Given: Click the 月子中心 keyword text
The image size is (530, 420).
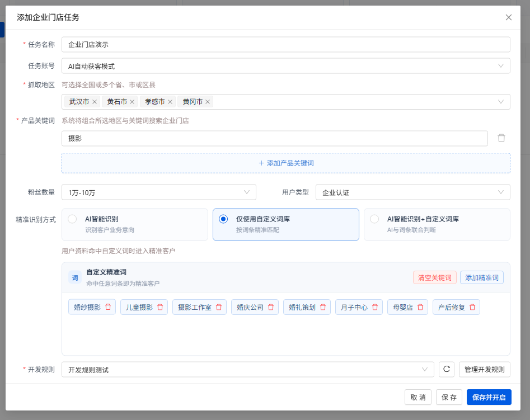Looking at the screenshot, I should click(354, 307).
